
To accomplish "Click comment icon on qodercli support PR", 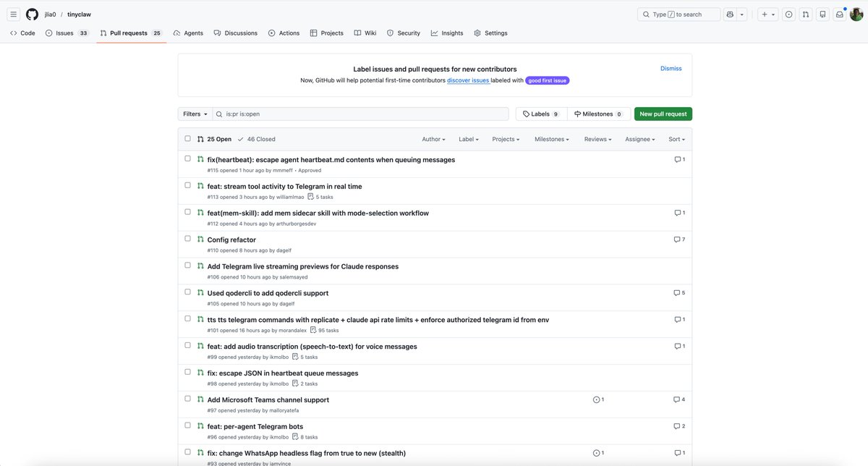I will click(x=677, y=293).
